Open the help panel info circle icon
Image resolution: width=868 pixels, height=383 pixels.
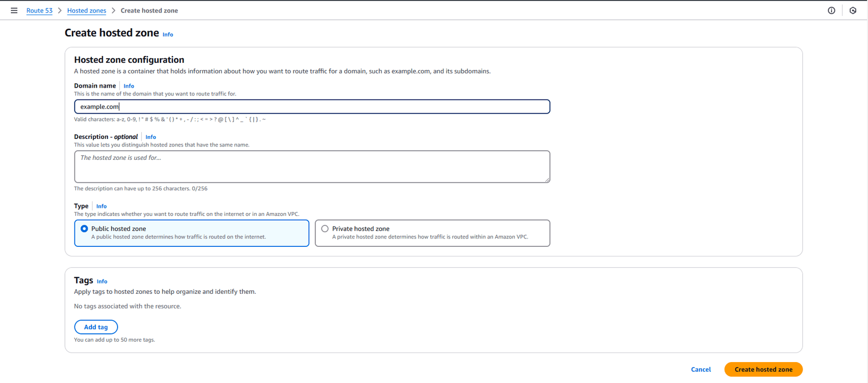[831, 11]
